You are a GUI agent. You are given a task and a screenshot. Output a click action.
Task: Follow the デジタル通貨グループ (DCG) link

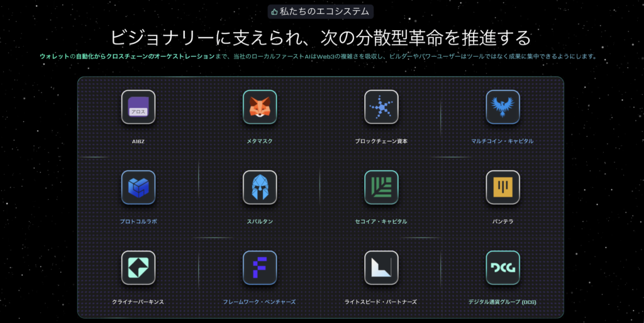(502, 302)
